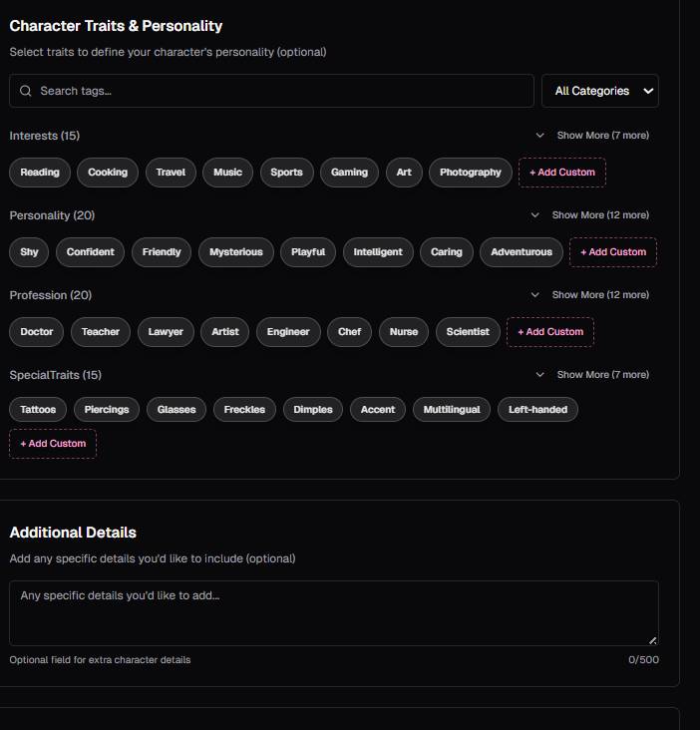Select the Doctor profession tag
The height and width of the screenshot is (730, 700).
click(37, 332)
